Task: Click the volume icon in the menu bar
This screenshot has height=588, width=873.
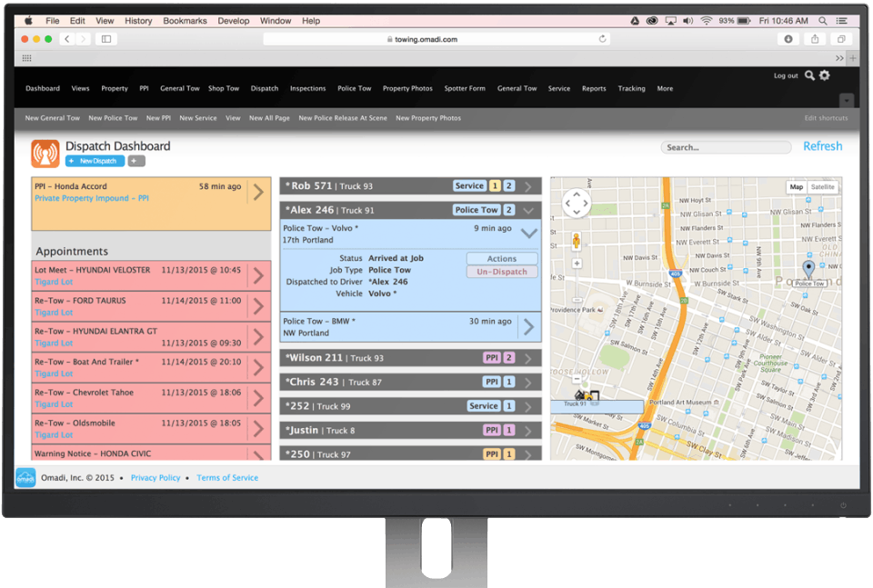Action: [x=688, y=21]
